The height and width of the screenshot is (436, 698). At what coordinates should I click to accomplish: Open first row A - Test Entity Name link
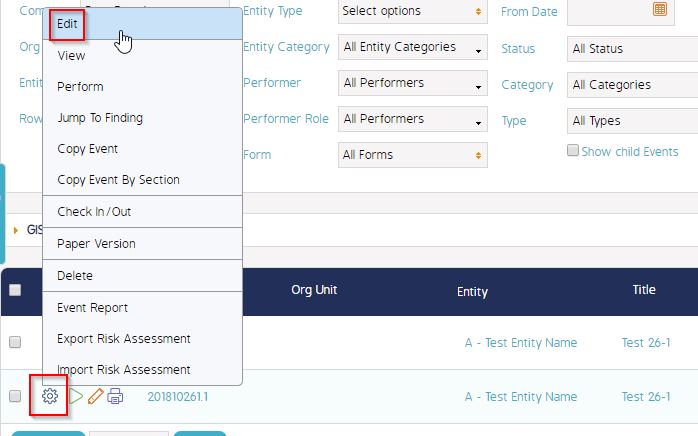(x=521, y=343)
